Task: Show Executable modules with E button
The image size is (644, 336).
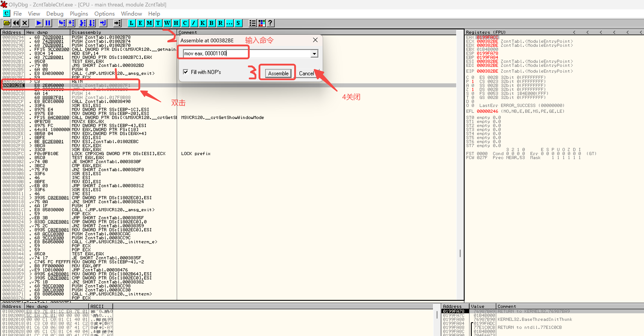Action: click(x=140, y=23)
